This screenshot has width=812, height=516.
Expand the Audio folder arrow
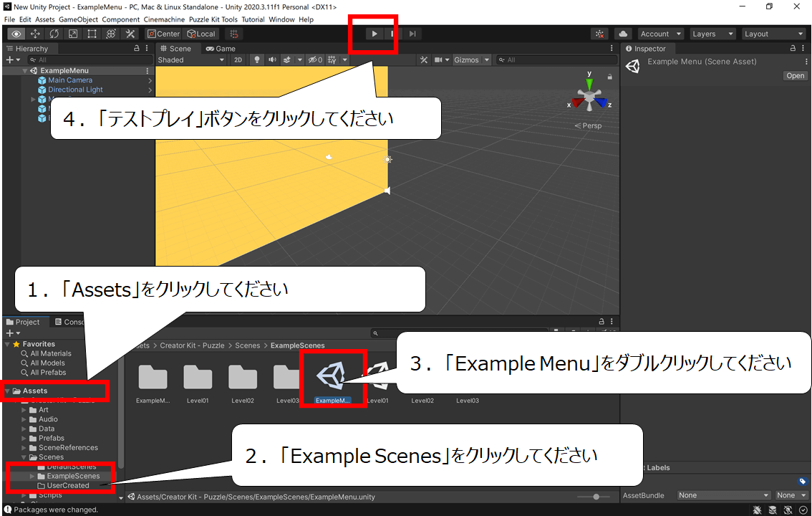pos(24,419)
